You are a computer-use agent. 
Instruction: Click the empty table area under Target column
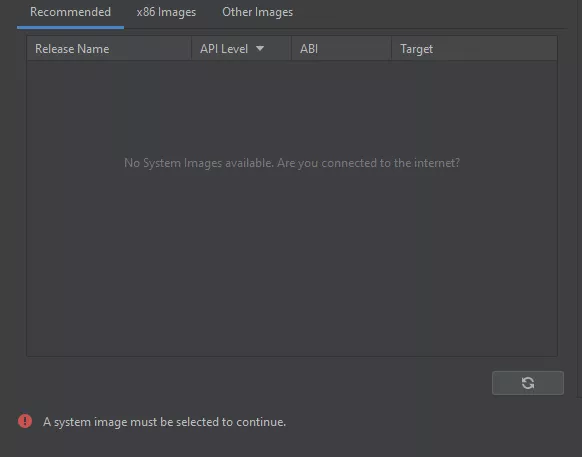click(474, 260)
